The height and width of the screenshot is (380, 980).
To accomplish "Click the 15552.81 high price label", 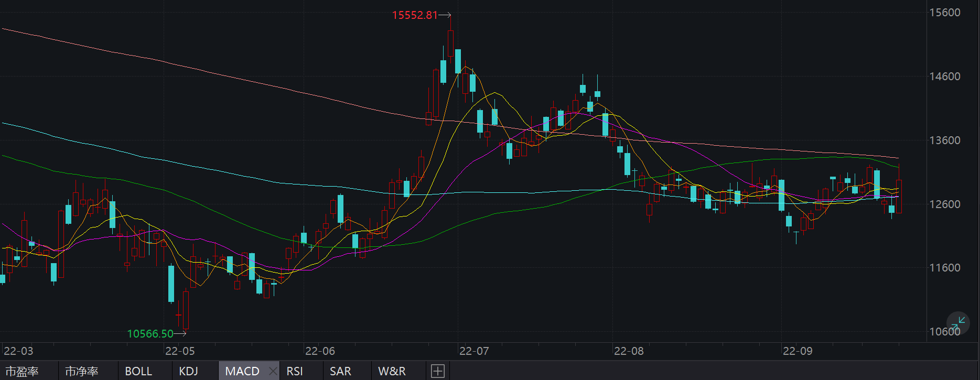I will [x=414, y=15].
